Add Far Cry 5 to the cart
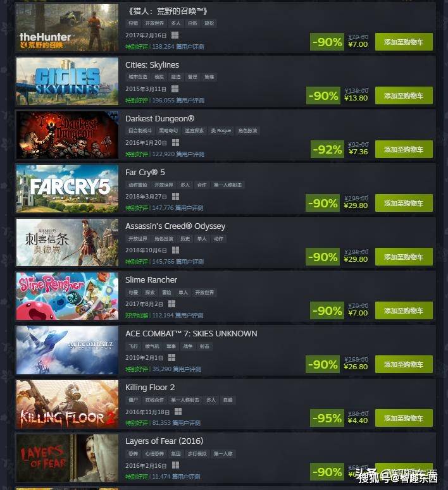 (404, 203)
